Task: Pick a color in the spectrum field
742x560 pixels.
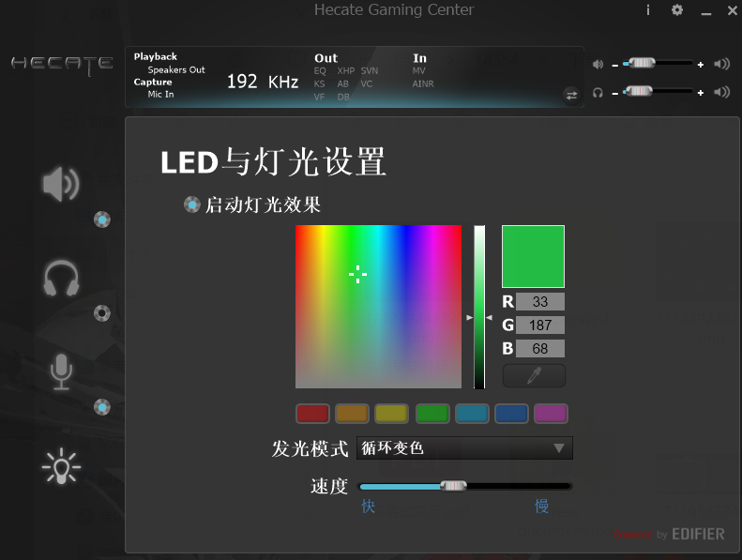Action: coord(378,307)
